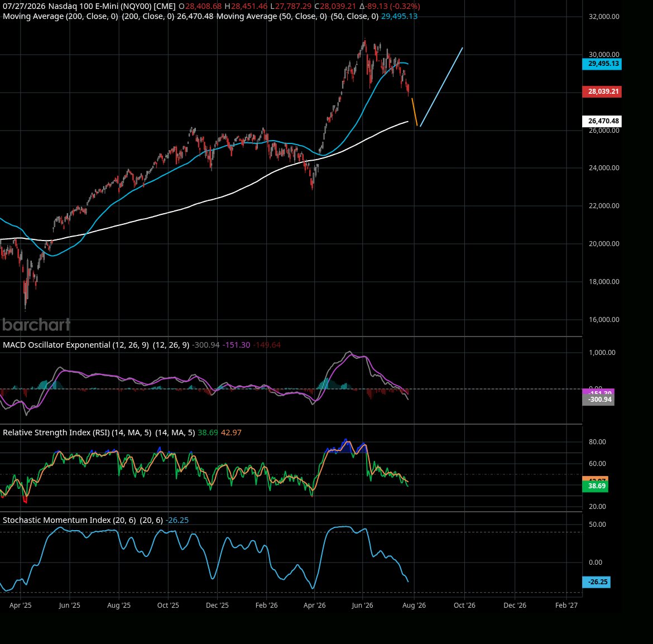Click the Apr '25 date label
The width and height of the screenshot is (653, 644).
(x=21, y=605)
